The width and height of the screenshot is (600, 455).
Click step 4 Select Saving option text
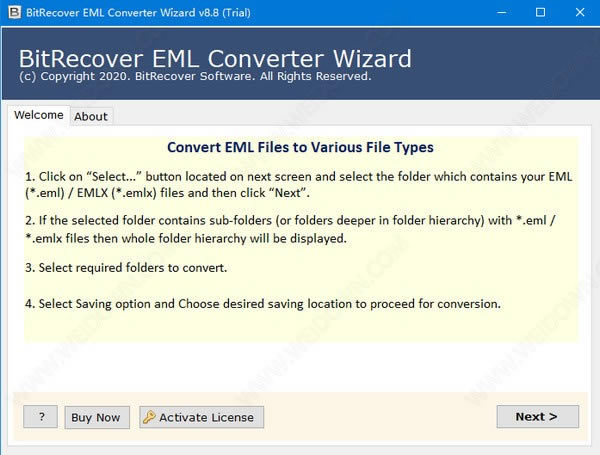point(263,303)
